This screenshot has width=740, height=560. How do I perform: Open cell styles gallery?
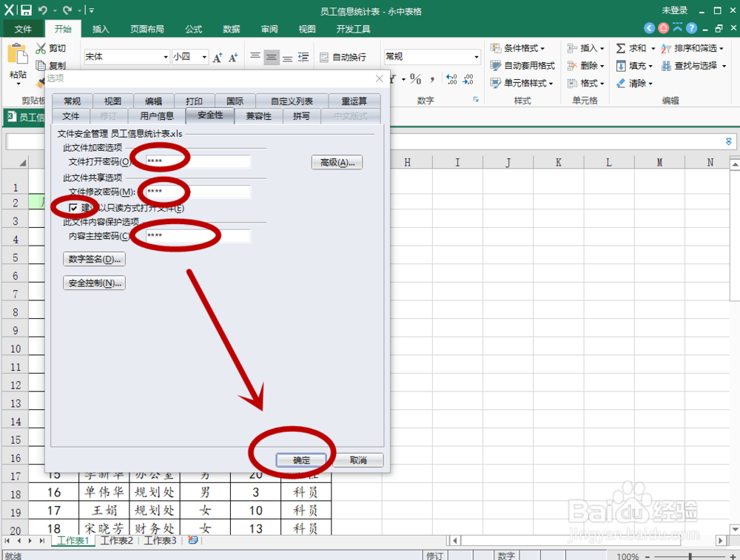(x=523, y=82)
